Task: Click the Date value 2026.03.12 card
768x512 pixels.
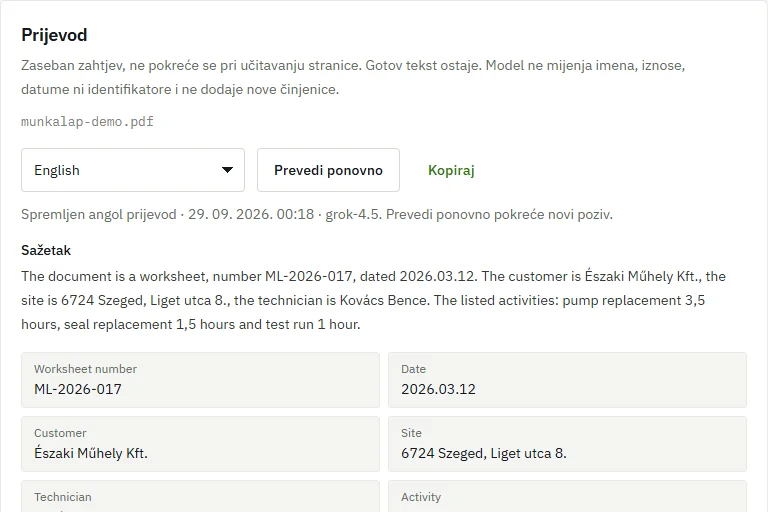Action: (567, 380)
